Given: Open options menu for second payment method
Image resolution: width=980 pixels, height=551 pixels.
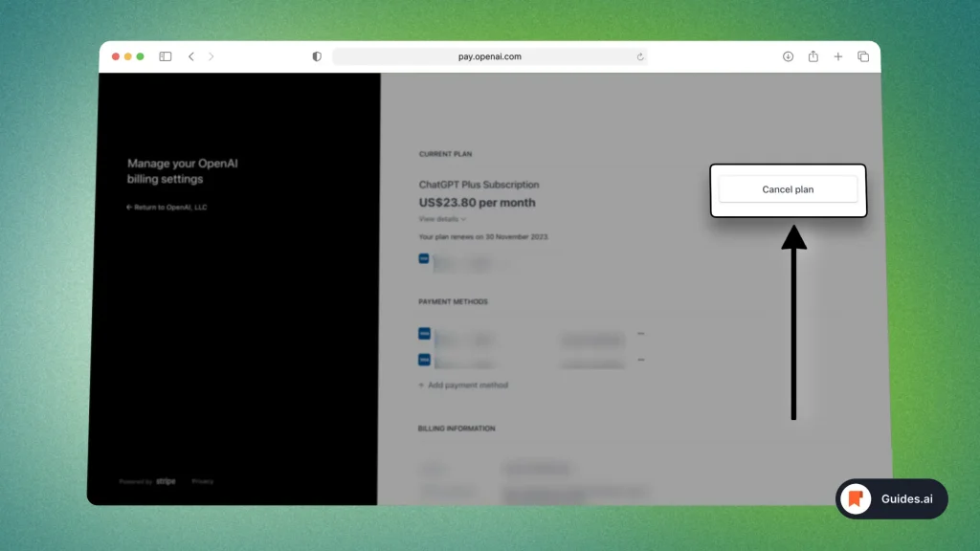Looking at the screenshot, I should coord(640,360).
